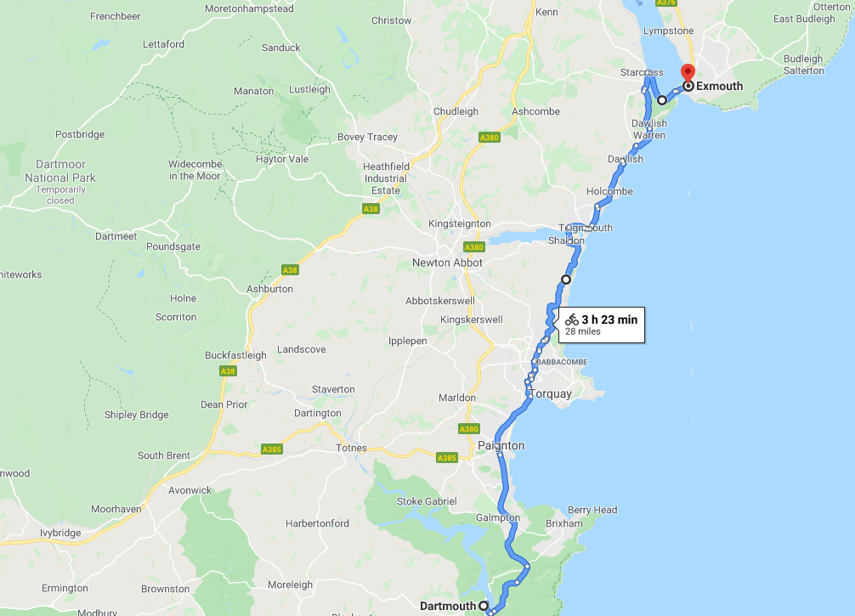The height and width of the screenshot is (616, 855).
Task: Select the Newton Abbot town label
Action: (447, 263)
